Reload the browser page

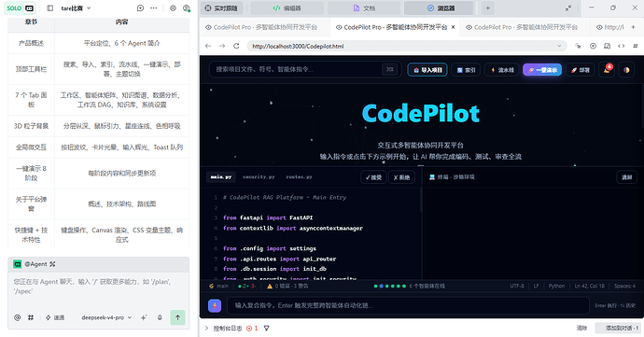point(236,46)
